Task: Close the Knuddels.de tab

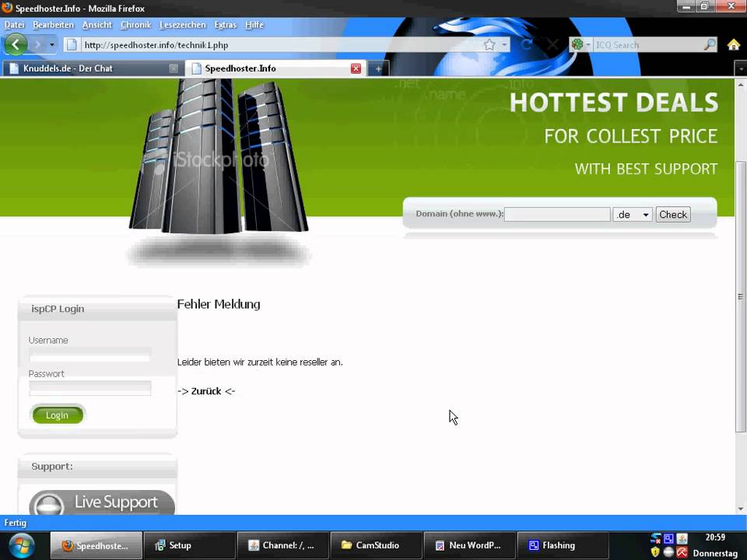Action: click(x=174, y=68)
